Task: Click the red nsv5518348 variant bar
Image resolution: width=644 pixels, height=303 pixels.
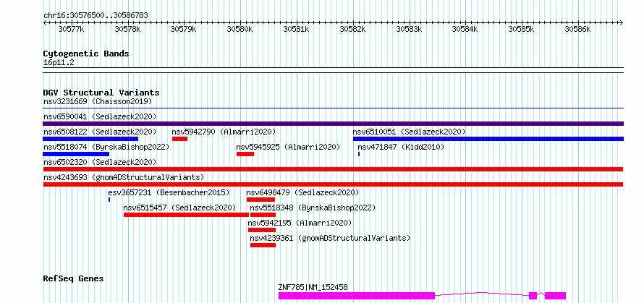Action: [263, 215]
